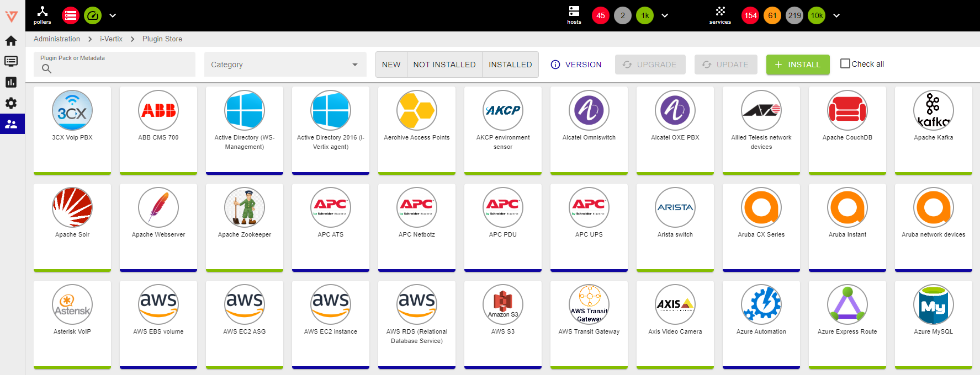Go to Administration breadcrumb
The height and width of the screenshot is (375, 980).
point(57,39)
